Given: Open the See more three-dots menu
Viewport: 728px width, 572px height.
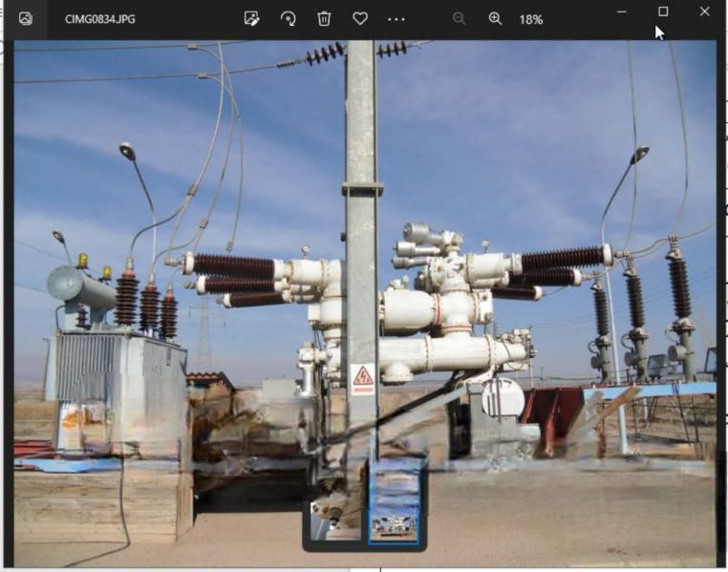Looking at the screenshot, I should pos(396,19).
